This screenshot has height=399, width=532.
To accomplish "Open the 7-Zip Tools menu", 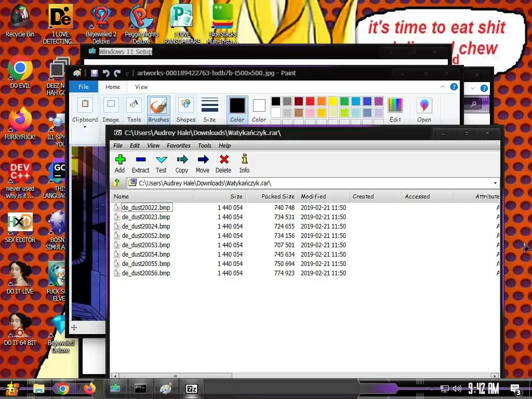I will tap(205, 145).
